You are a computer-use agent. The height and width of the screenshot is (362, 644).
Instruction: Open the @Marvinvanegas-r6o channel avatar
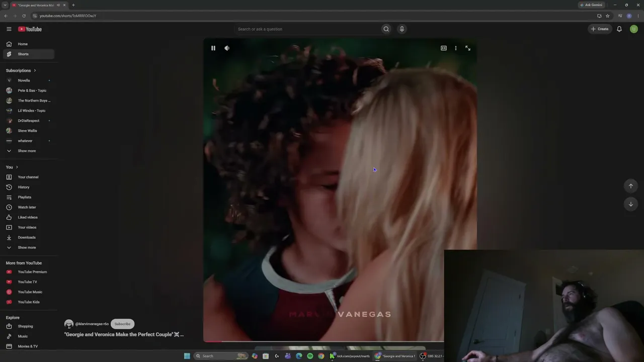pyautogui.click(x=69, y=324)
